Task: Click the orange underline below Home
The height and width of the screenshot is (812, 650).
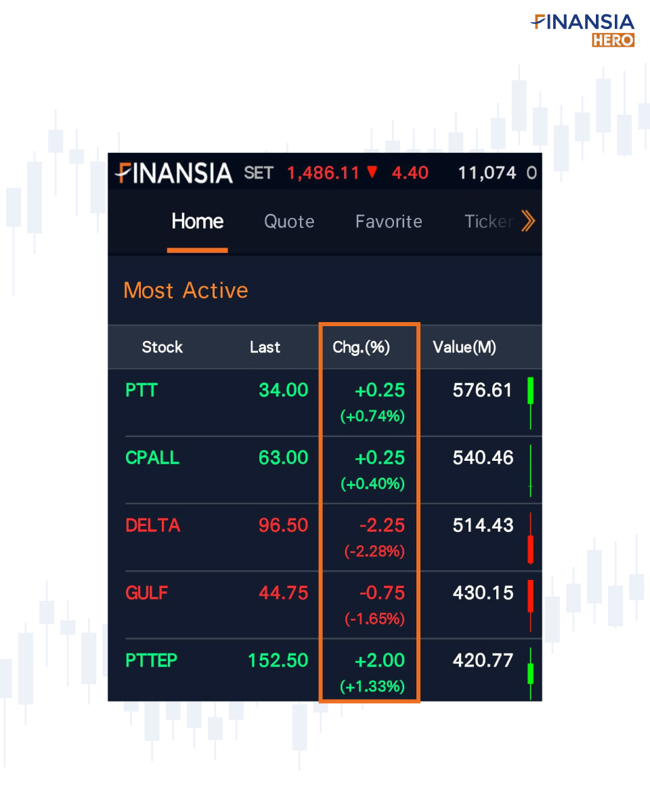Action: [197, 251]
